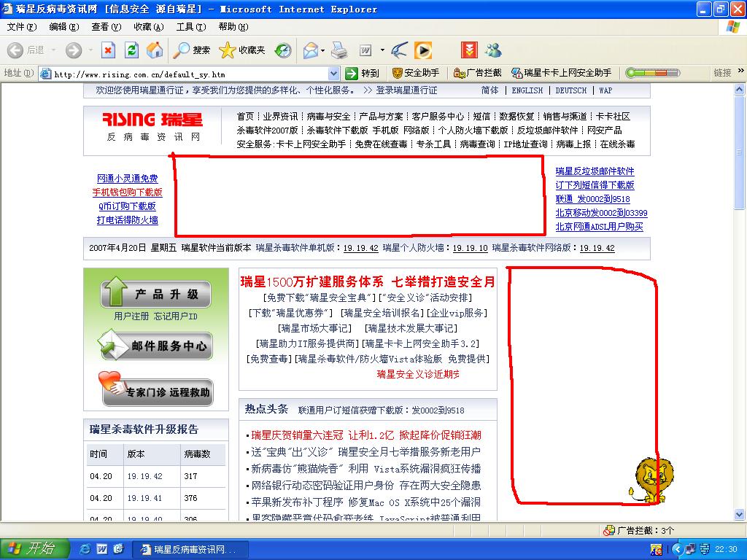Open the 登录瑞星通行证 link

(x=406, y=90)
